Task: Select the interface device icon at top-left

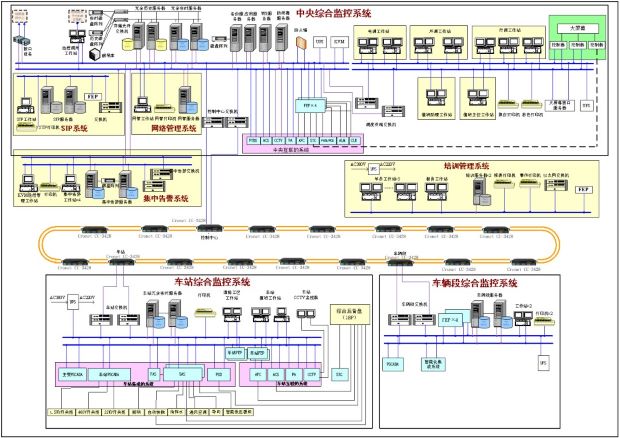Action: point(22,41)
